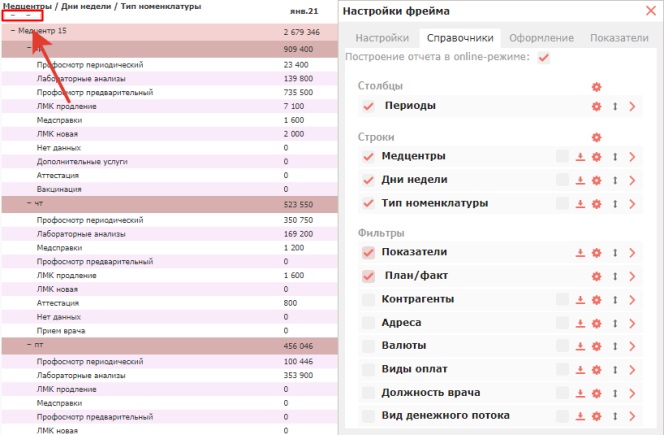This screenshot has height=435, width=664.
Task: Click the Виды оплат filter label
Action: [x=414, y=369]
